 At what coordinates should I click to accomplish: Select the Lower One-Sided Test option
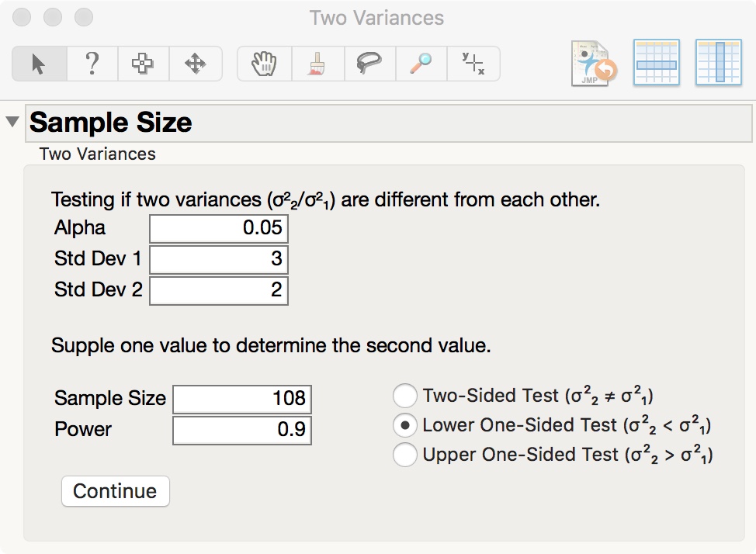(x=405, y=425)
